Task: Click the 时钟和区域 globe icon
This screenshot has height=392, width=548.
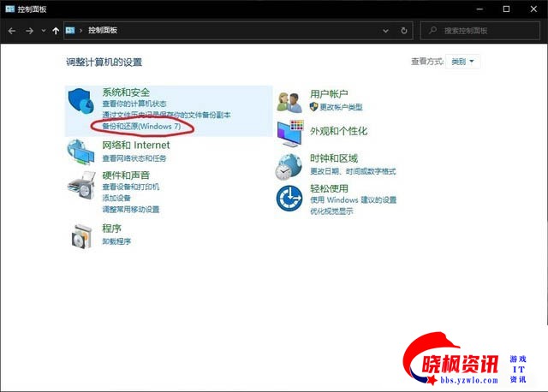Action: point(289,164)
